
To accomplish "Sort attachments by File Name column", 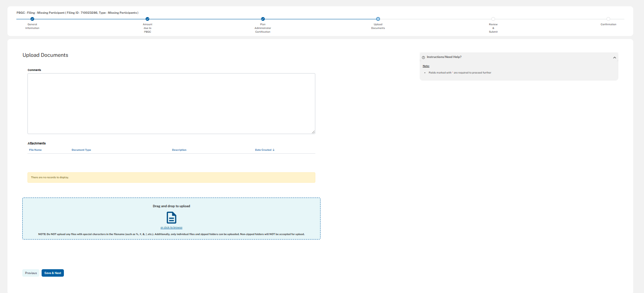I will pos(35,150).
